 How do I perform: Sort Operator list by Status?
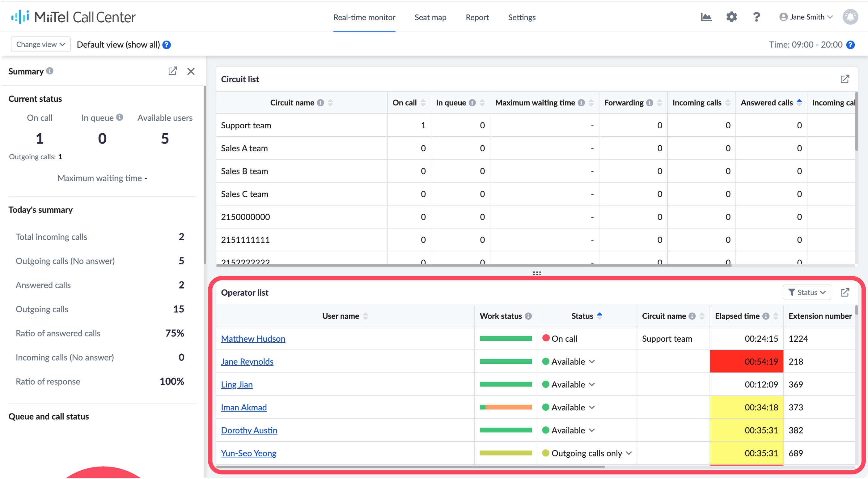599,316
